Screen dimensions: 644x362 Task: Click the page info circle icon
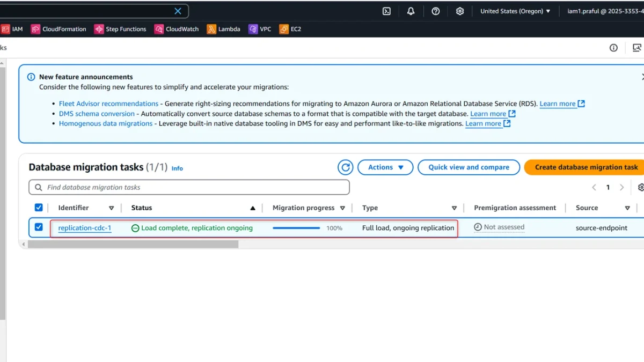613,48
